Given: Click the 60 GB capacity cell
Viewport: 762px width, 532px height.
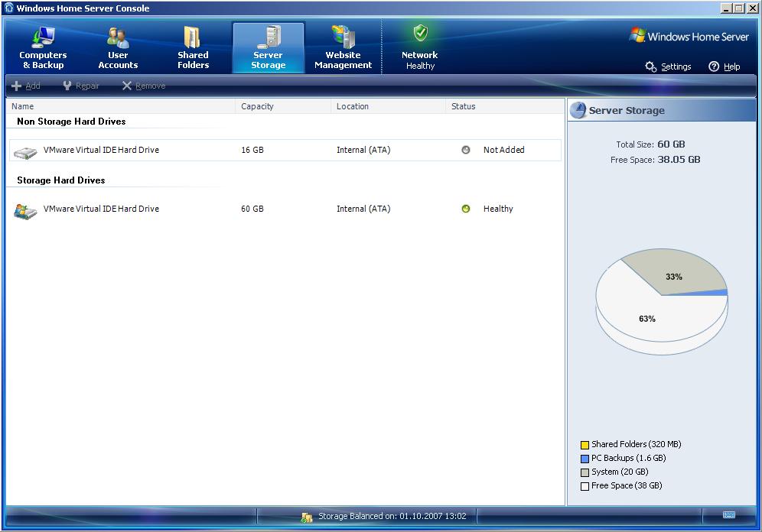Looking at the screenshot, I should pyautogui.click(x=252, y=209).
